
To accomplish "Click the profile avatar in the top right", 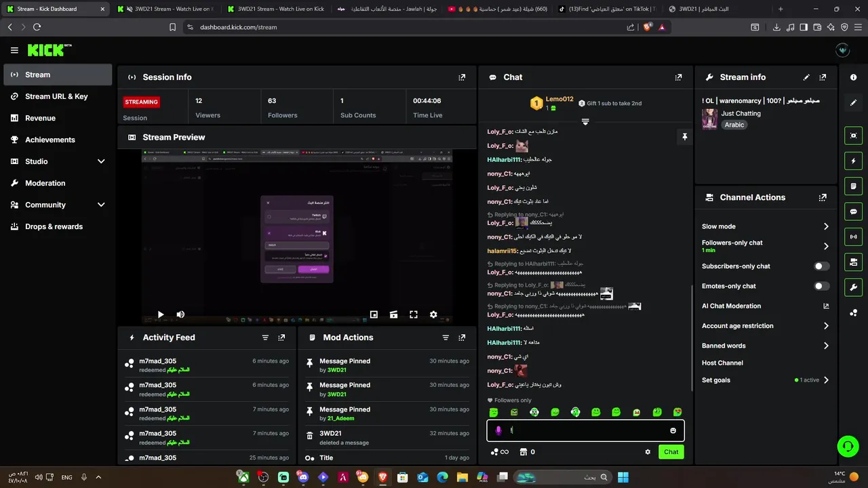I will click(x=843, y=50).
